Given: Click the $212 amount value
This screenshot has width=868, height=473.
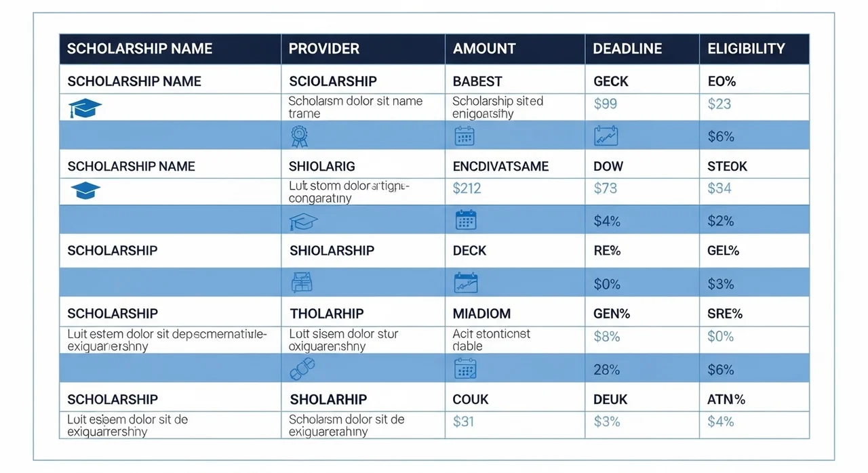Looking at the screenshot, I should coord(467,188).
